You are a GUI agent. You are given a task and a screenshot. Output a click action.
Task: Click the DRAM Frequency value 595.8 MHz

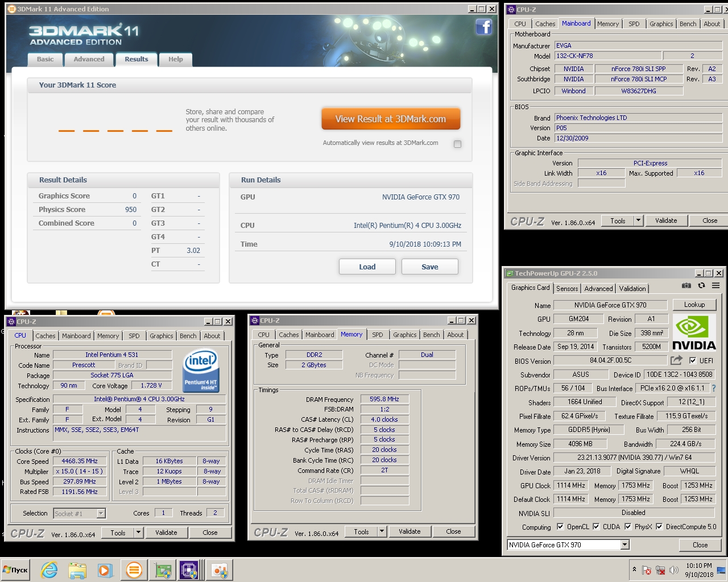point(384,399)
